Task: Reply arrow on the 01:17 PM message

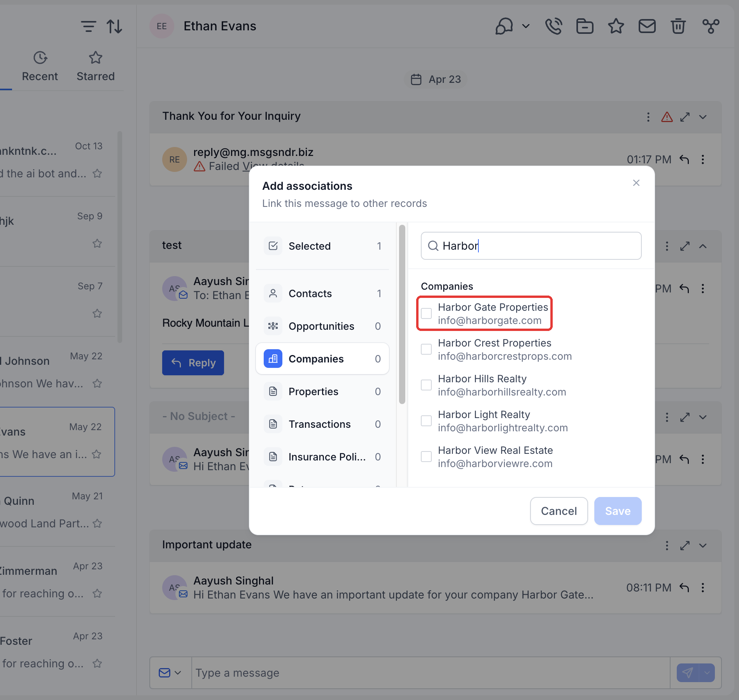Action: pos(684,159)
